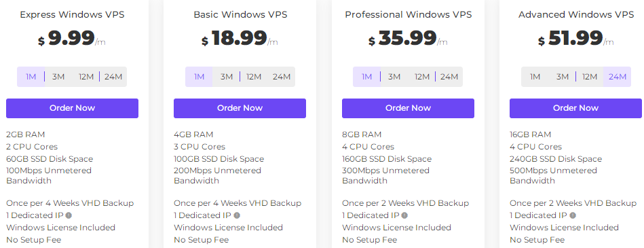
Task: Select 3M billing for Express Windows VPS
Action: coord(58,77)
